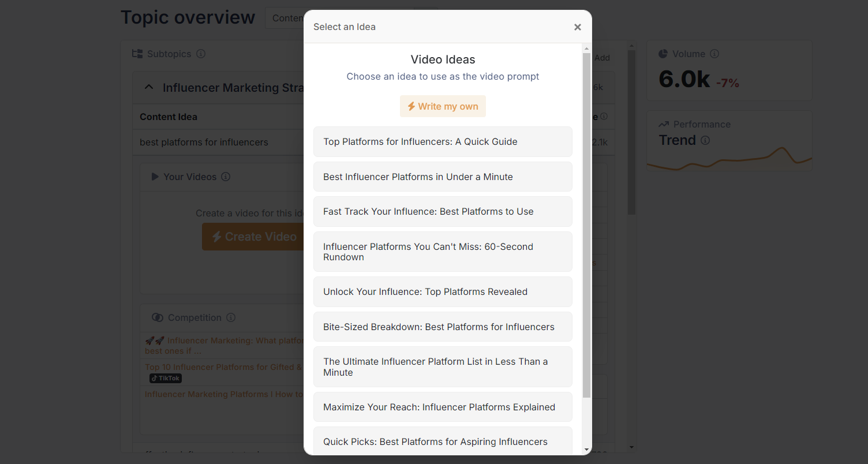Click the info icon beside Subtopics
This screenshot has height=464, width=868.
201,54
